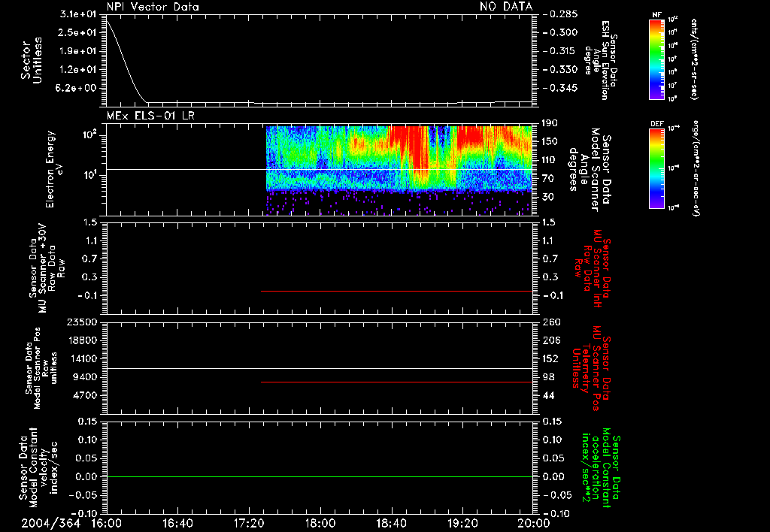Image resolution: width=770 pixels, height=532 pixels.
Task: Click the "17:20" time axis label
Action: [x=249, y=523]
